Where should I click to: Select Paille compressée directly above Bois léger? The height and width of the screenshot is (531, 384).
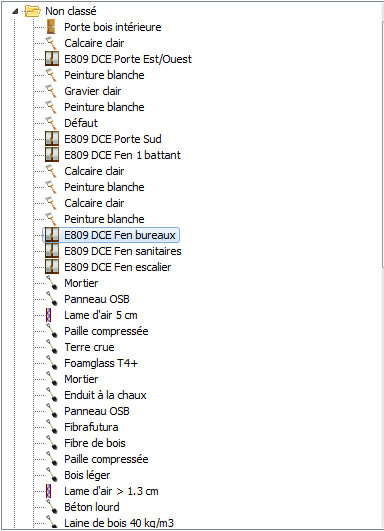point(106,459)
